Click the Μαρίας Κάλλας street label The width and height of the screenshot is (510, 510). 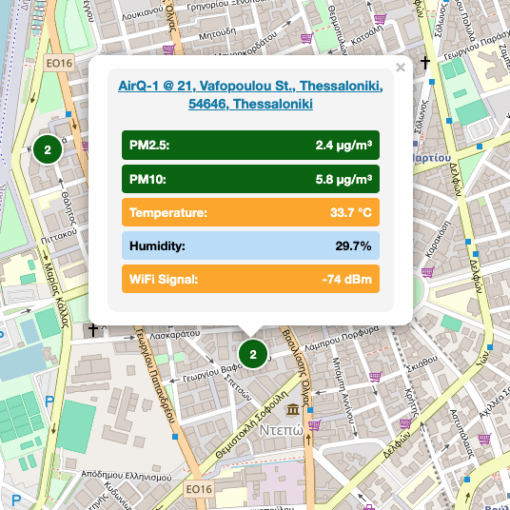click(x=57, y=295)
